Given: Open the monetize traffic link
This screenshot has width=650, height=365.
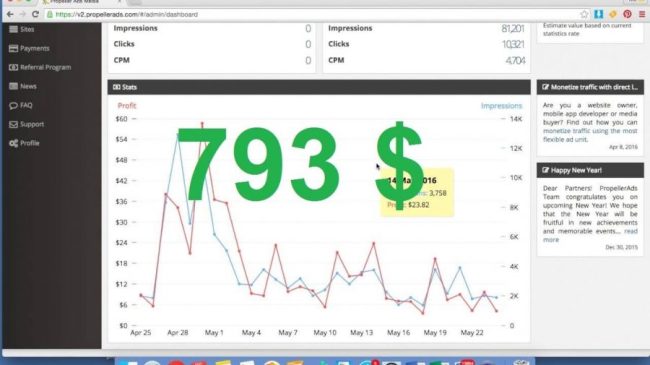Looking at the screenshot, I should (590, 135).
